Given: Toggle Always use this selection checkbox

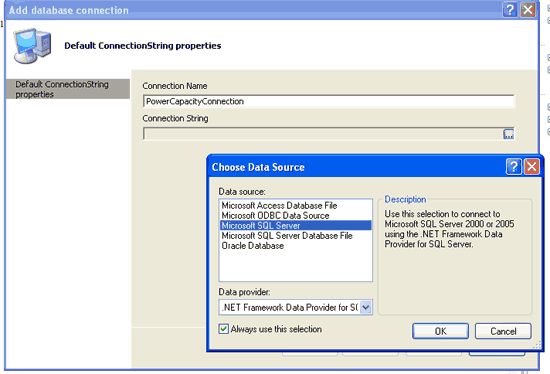Looking at the screenshot, I should point(223,329).
